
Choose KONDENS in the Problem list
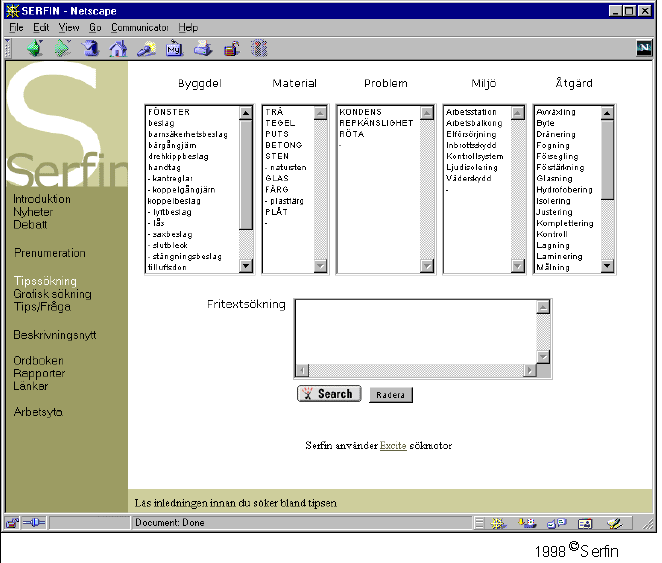click(x=360, y=112)
